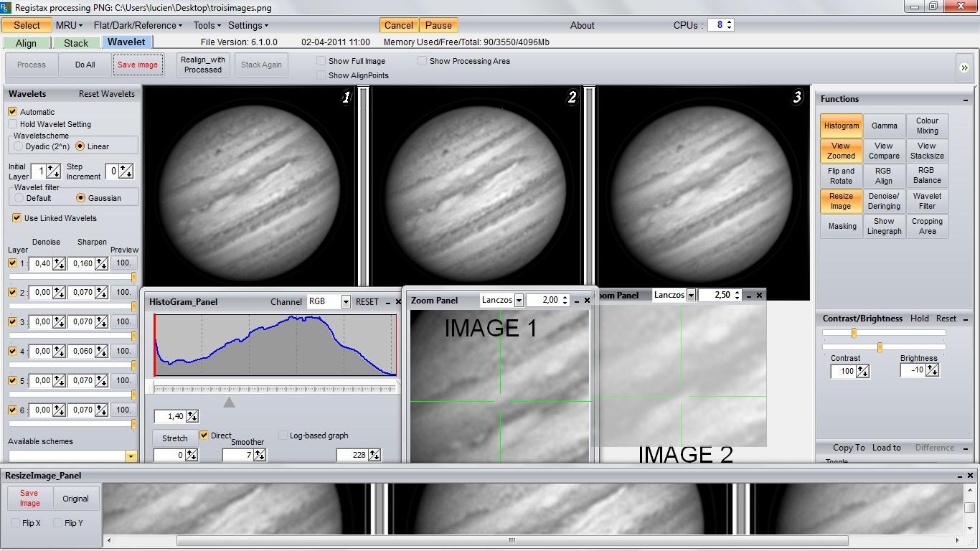Select the Dyadic (2^n) wavelet scheme
980x551 pixels.
(19, 146)
